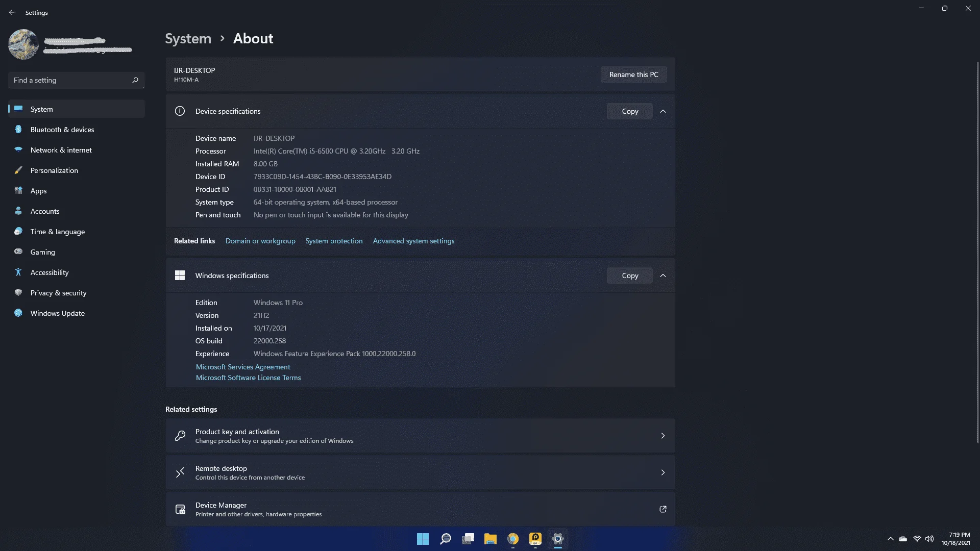Open Advanced system settings link
The image size is (980, 551).
413,241
